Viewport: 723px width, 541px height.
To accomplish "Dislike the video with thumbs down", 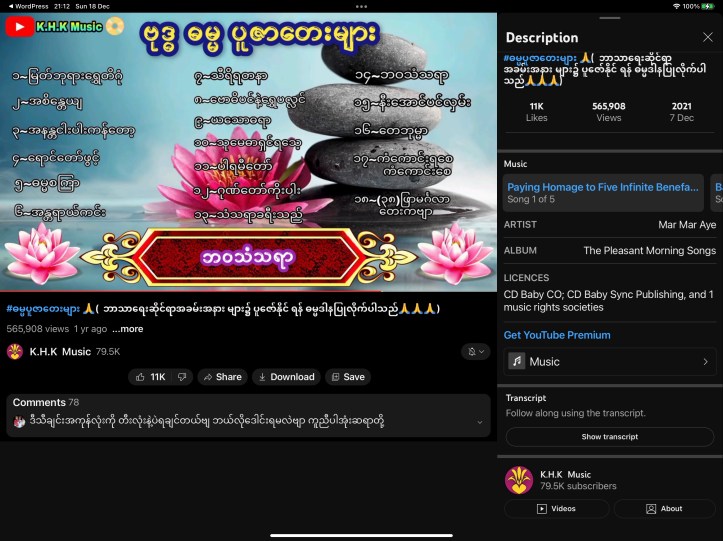I will 182,377.
